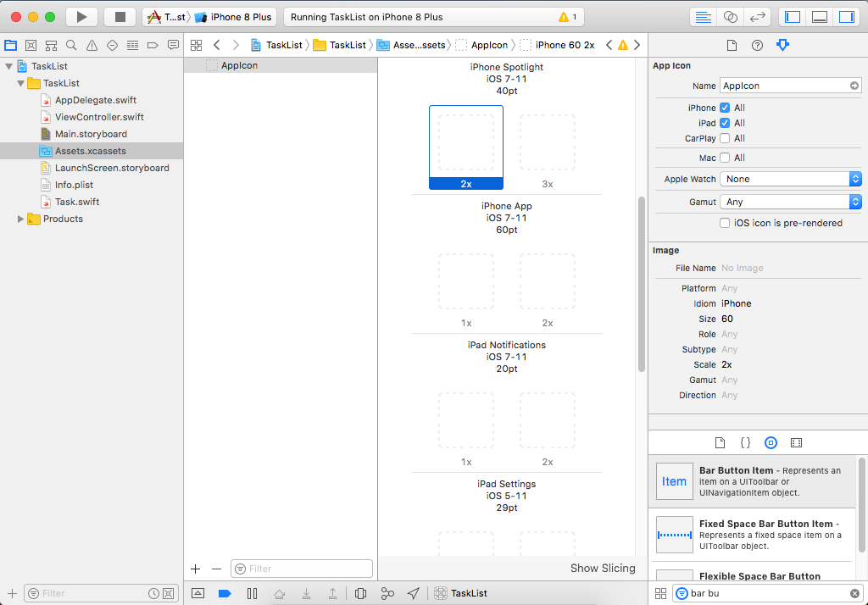This screenshot has height=605, width=868.
Task: Select the 3x iPhone Spotlight icon slot
Action: click(x=547, y=142)
